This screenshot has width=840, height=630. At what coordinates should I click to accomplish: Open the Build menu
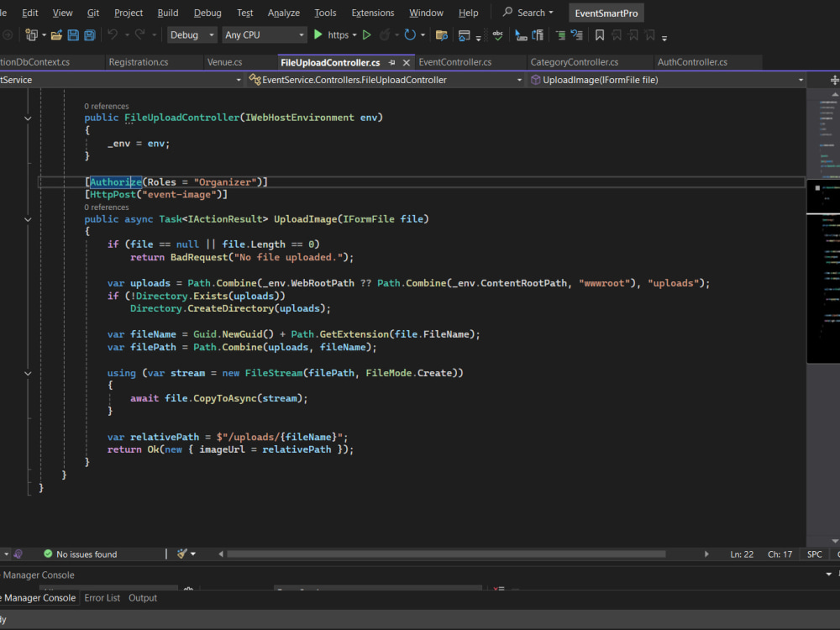pyautogui.click(x=168, y=13)
